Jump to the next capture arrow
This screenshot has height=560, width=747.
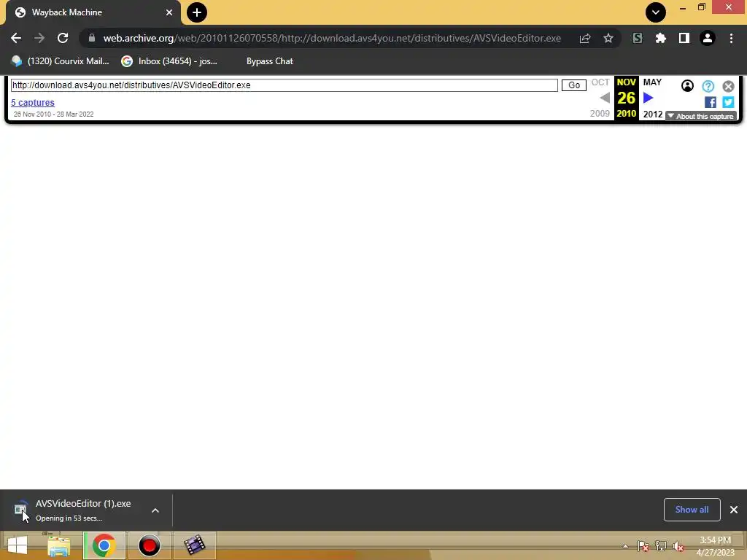point(648,98)
